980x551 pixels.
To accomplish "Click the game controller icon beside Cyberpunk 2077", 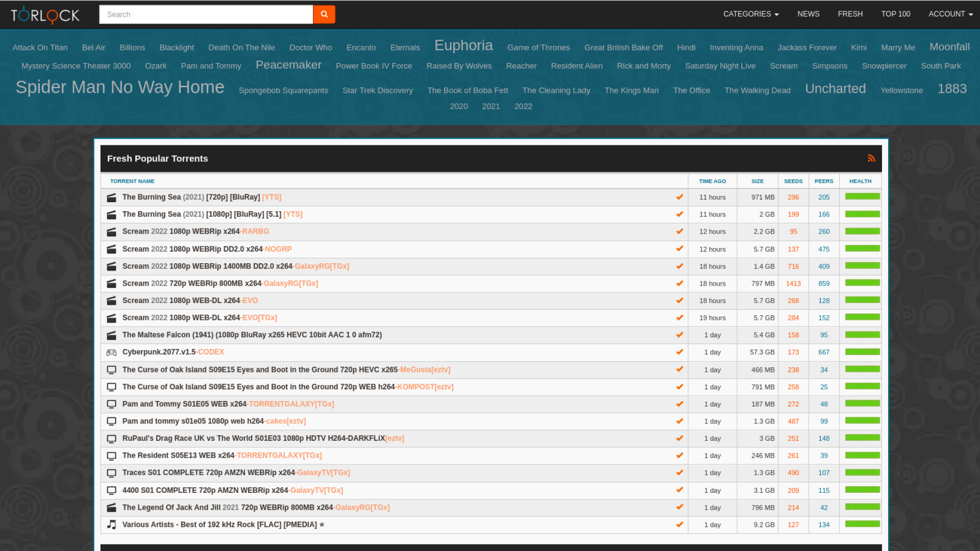I will (x=111, y=353).
